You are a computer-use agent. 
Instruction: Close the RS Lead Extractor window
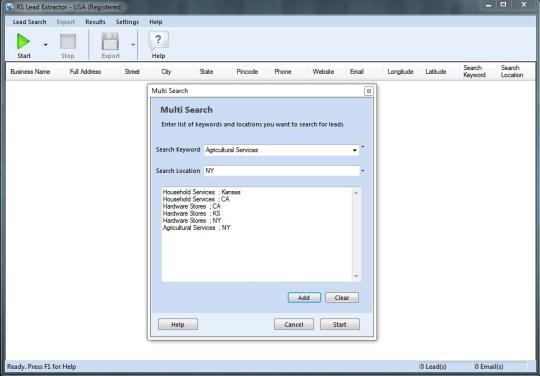[x=524, y=5]
